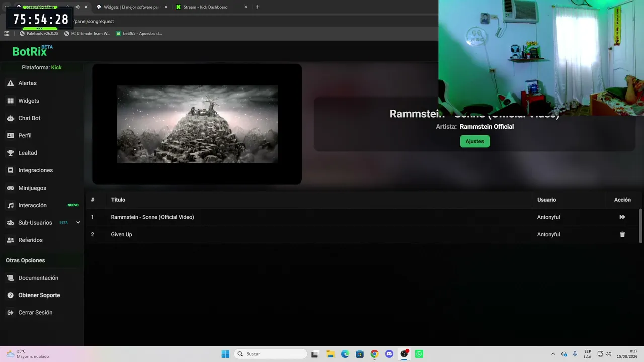
Task: Click the Kick platform label
Action: coord(56,67)
